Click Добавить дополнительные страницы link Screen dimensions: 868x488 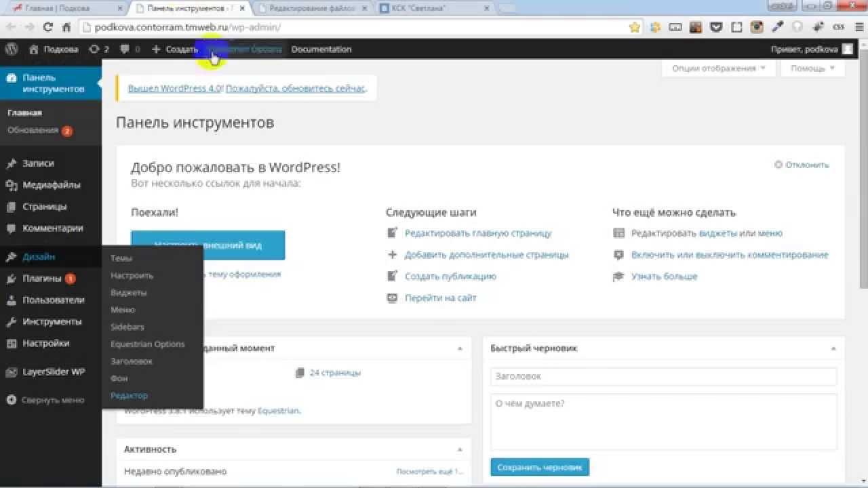pyautogui.click(x=486, y=255)
